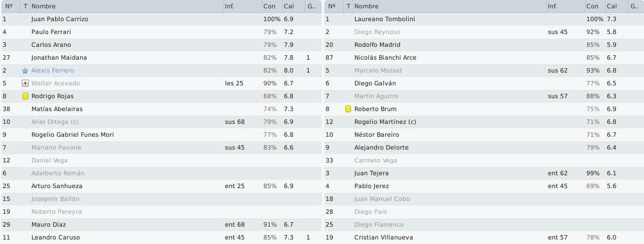Image resolution: width=644 pixels, height=244 pixels.
Task: Click the injury icon beside Walter Acevedo
Action: pyautogui.click(x=25, y=83)
